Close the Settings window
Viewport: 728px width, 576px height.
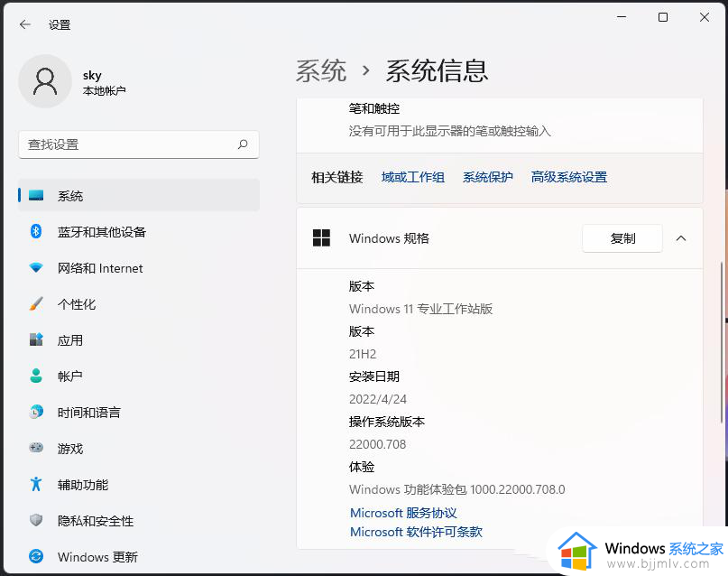tap(705, 17)
